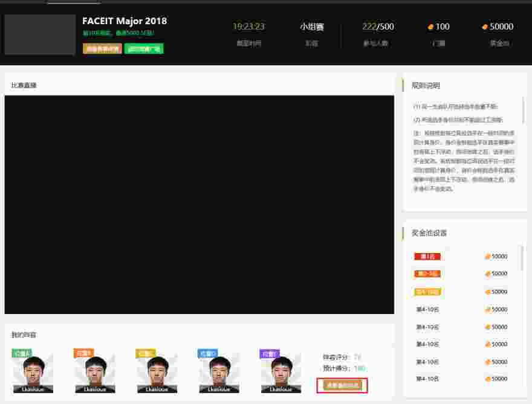The image size is (532, 404).
Task: Click the scrollbar of the prize pool list
Action: point(522,258)
